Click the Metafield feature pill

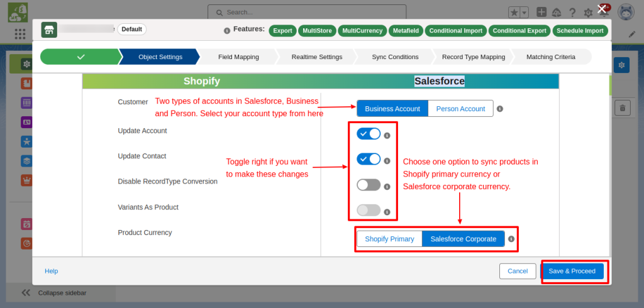pyautogui.click(x=406, y=31)
